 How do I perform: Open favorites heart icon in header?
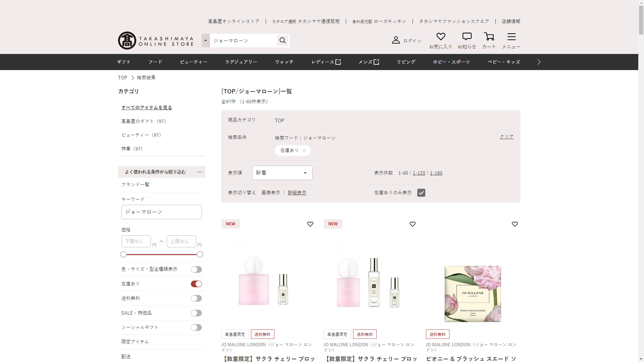tap(440, 37)
